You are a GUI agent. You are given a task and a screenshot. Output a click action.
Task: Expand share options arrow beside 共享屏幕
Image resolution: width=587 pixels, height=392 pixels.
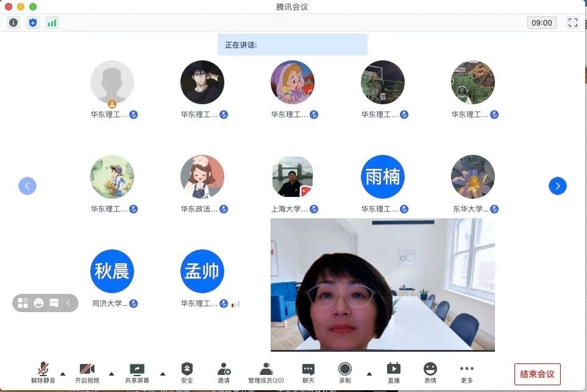point(162,374)
